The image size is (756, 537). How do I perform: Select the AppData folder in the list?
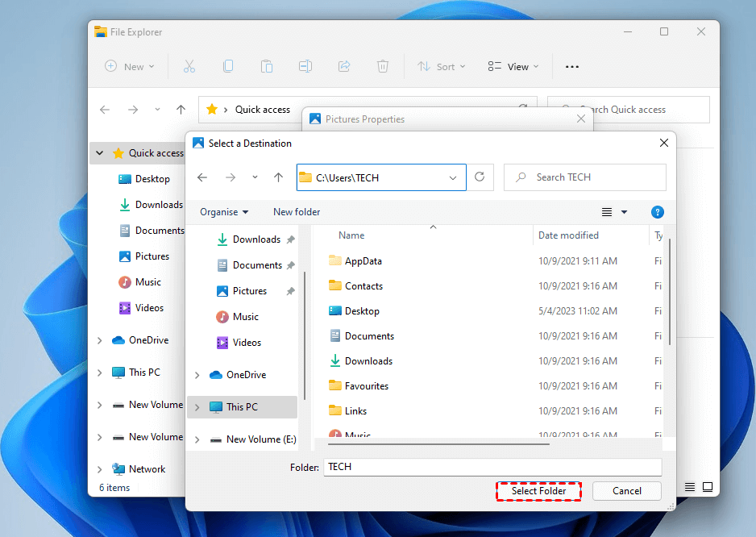click(x=363, y=261)
